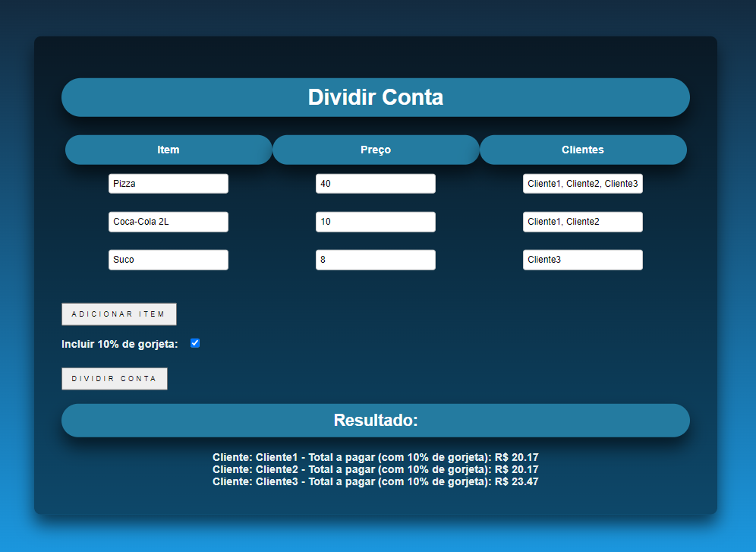Click the 'Incluir 10% de gorjeta' label
The height and width of the screenshot is (552, 756).
[120, 345]
